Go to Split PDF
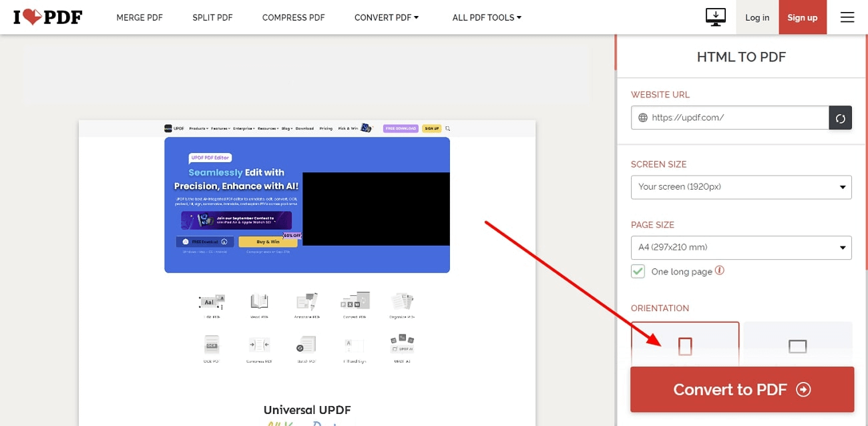This screenshot has height=426, width=868. (x=212, y=17)
